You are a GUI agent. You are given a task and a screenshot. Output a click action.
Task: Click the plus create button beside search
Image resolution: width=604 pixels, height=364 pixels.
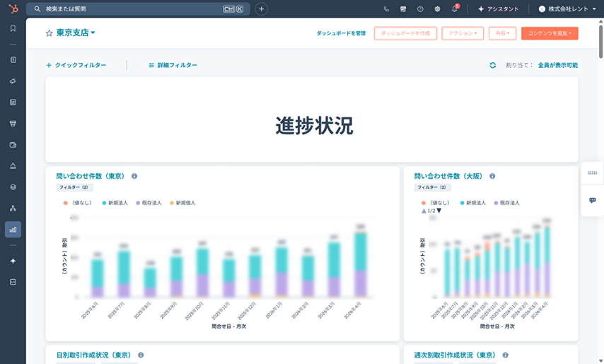261,9
